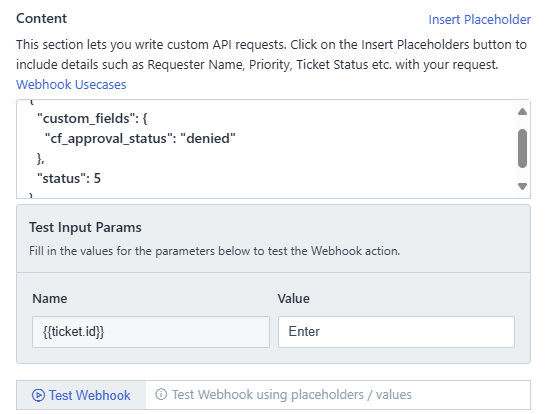The width and height of the screenshot is (555, 414).
Task: Click the play icon in Test Webhook
Action: [38, 395]
